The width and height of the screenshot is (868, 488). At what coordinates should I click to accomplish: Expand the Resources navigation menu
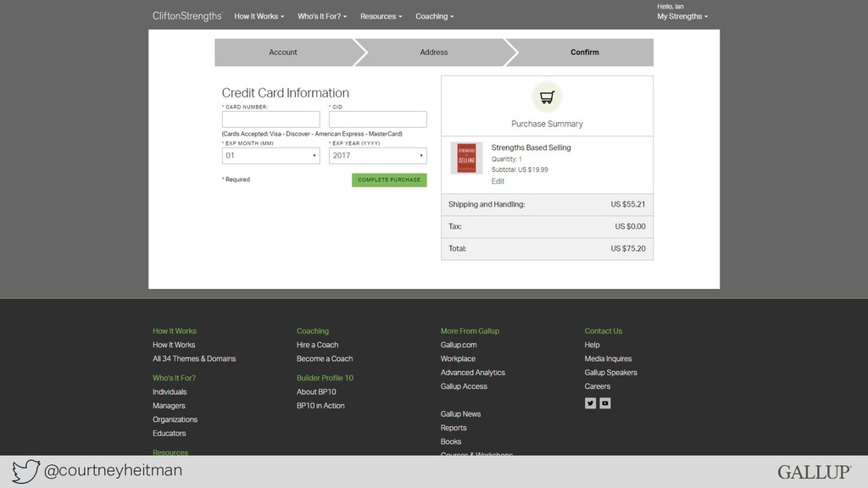[x=381, y=17]
